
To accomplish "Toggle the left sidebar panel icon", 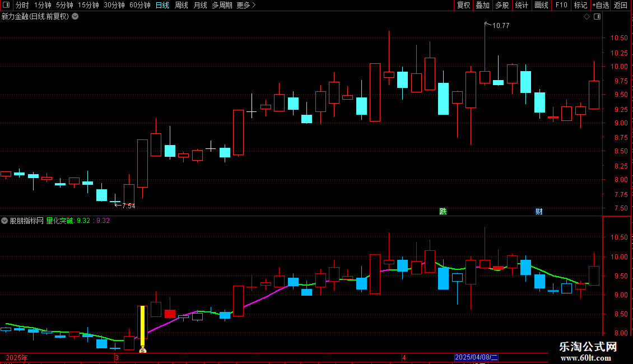I will pos(6,5).
